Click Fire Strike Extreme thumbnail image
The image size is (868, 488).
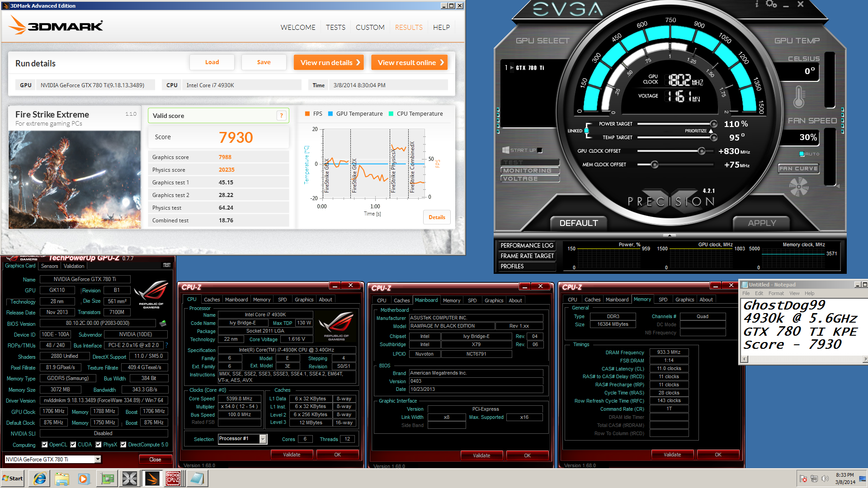click(x=75, y=180)
